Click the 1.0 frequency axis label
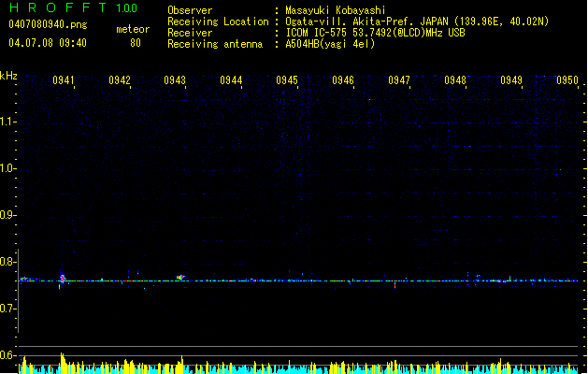Image resolution: width=588 pixels, height=374 pixels. [x=7, y=168]
